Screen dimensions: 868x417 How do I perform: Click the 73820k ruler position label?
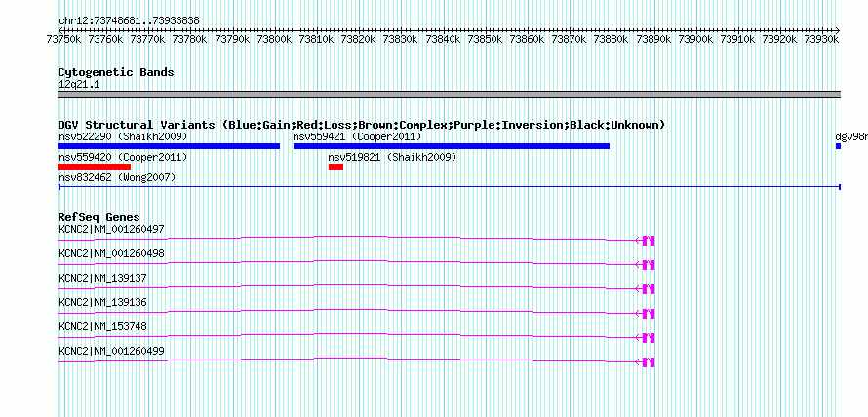point(357,39)
